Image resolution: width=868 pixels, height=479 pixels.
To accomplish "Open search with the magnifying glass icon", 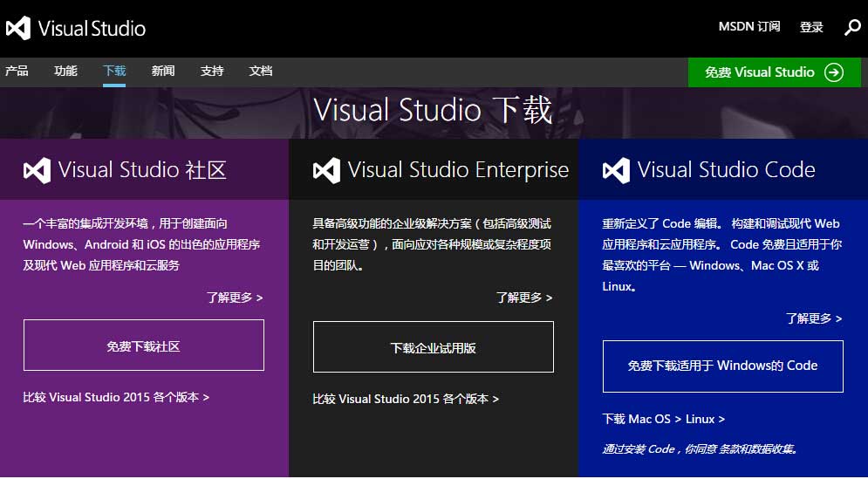I will tap(852, 27).
